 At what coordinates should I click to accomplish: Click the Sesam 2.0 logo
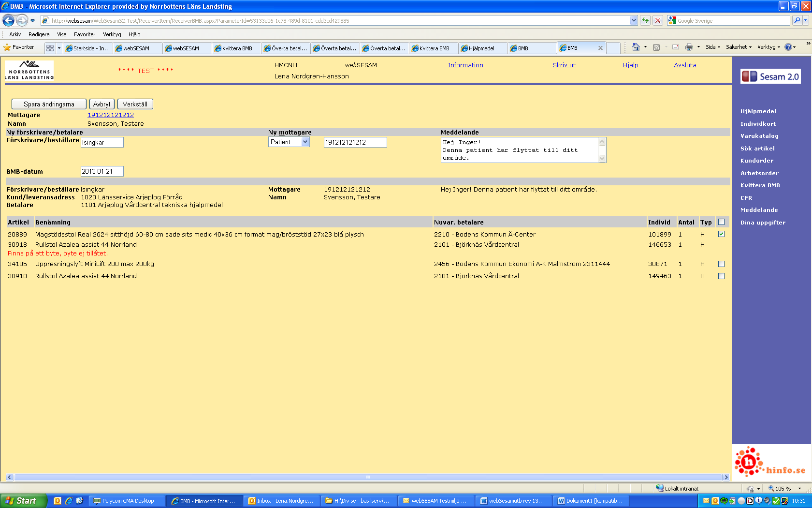pos(770,76)
